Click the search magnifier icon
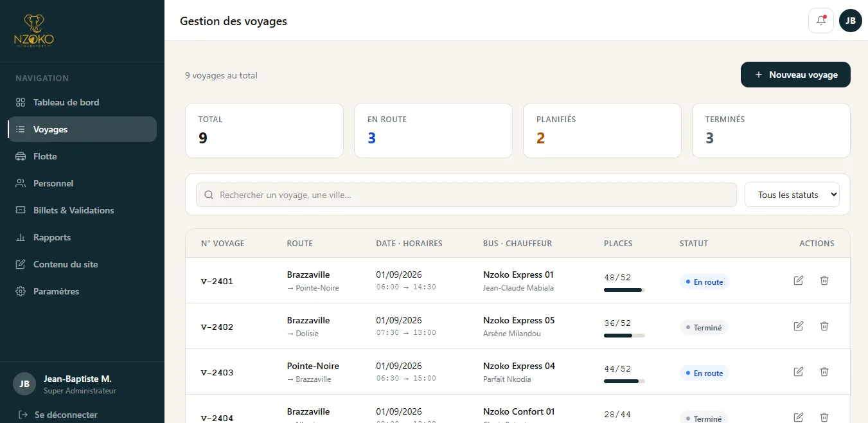Viewport: 868px width, 423px height. tap(208, 195)
